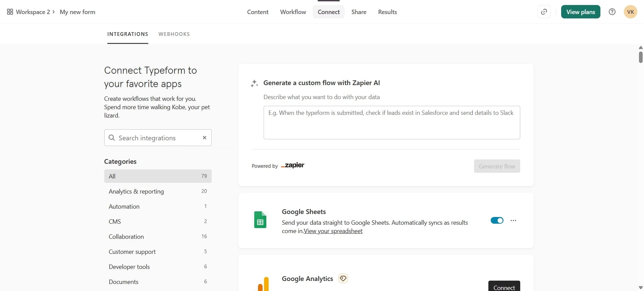
Task: Click the Zapier logo
Action: [292, 165]
